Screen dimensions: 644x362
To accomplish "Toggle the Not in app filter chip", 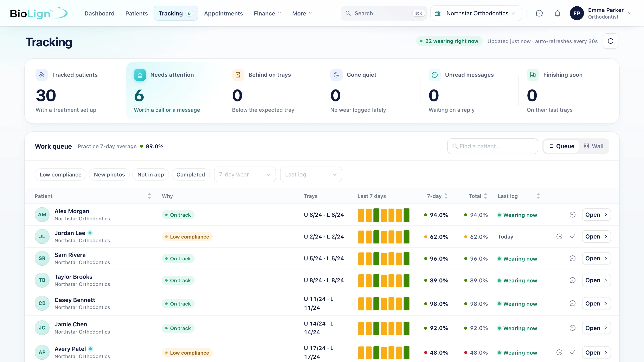I will click(150, 175).
